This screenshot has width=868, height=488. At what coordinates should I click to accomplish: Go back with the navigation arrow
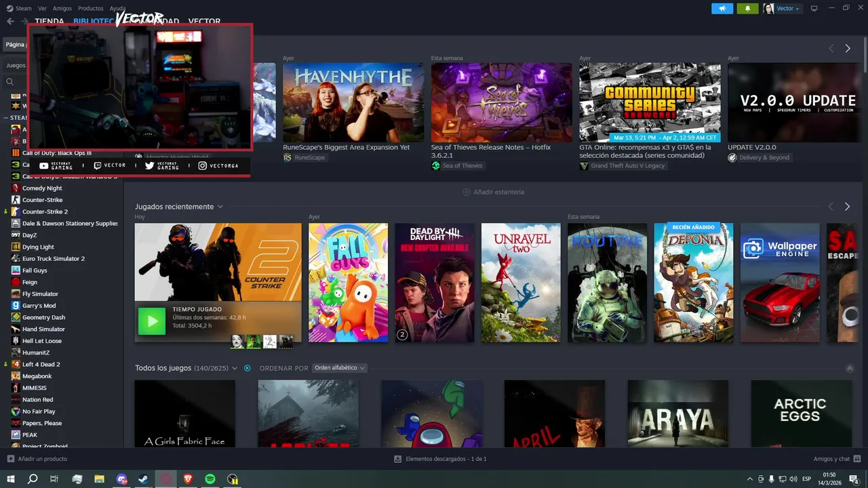(10, 21)
